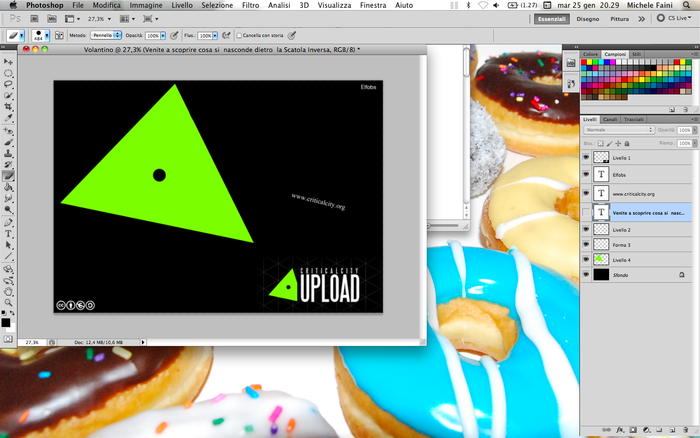Open the Metodo eraser mode dropdown
This screenshot has height=438, width=700.
(x=106, y=35)
